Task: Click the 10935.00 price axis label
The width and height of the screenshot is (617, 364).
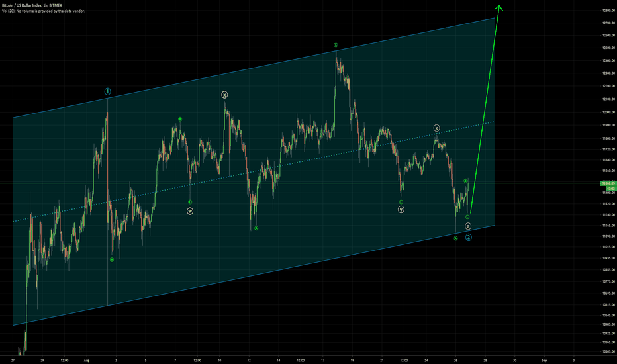Action: [608, 258]
